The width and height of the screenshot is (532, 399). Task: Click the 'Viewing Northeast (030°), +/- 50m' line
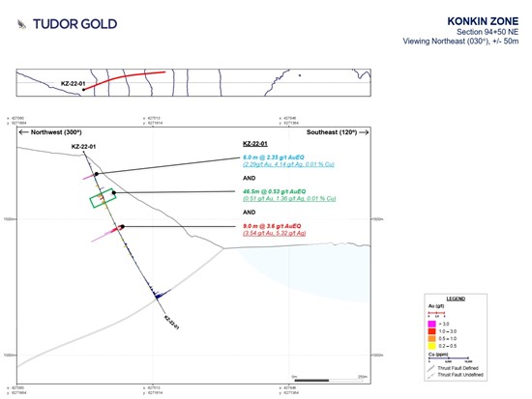point(460,42)
